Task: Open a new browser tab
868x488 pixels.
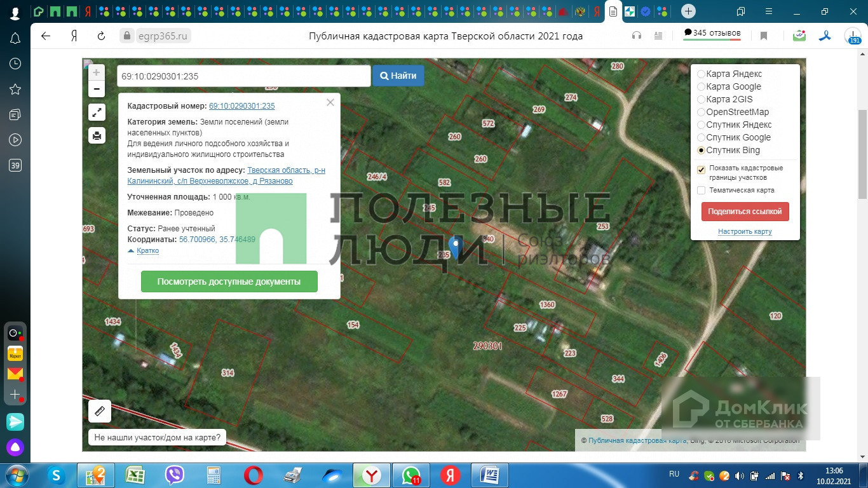Action: click(688, 11)
